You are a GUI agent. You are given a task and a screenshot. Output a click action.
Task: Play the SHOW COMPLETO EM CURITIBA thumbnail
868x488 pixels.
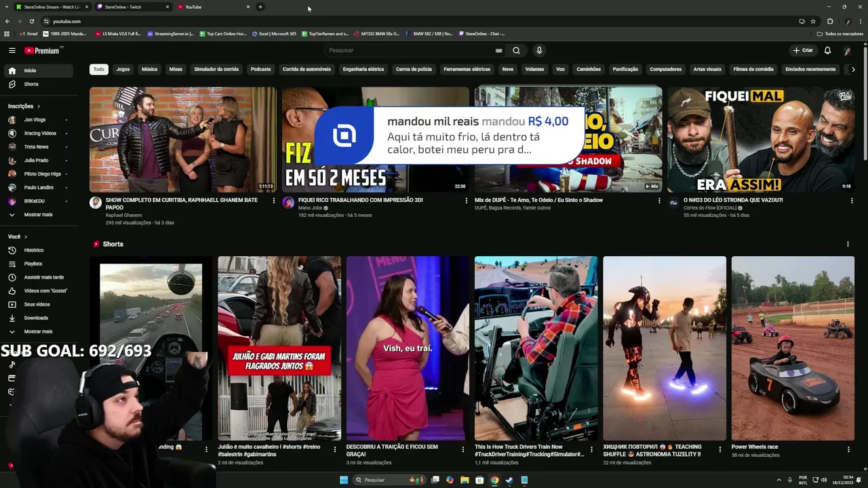[183, 140]
